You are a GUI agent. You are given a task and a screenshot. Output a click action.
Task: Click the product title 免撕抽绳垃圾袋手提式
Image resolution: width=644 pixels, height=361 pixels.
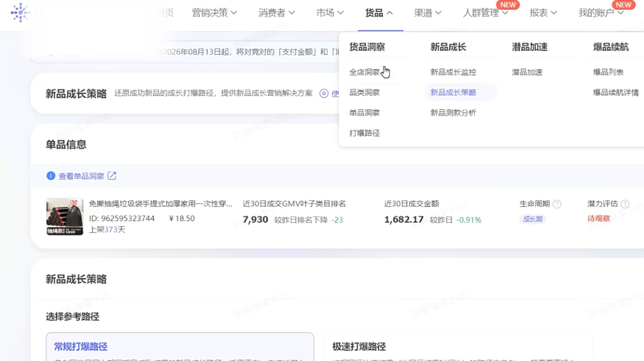160,204
